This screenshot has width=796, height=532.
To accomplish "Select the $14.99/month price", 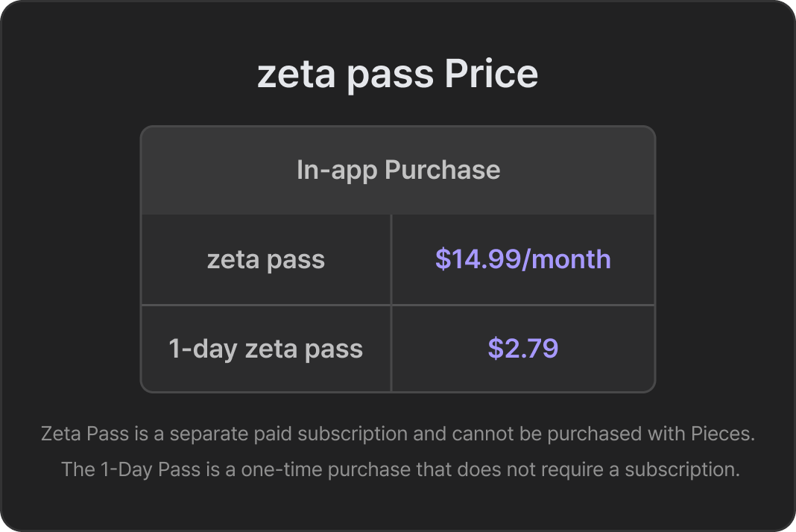I will (522, 259).
